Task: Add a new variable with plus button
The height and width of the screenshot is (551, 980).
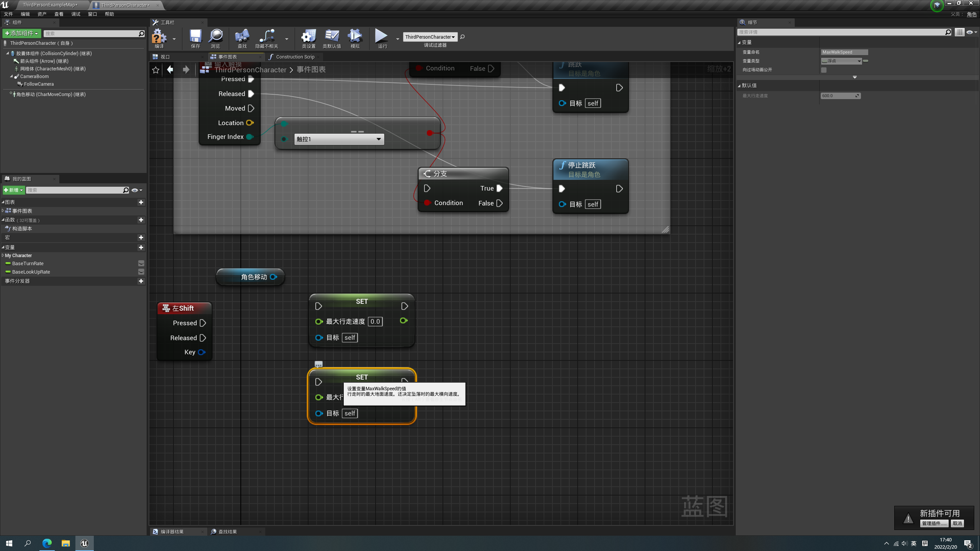Action: point(141,247)
